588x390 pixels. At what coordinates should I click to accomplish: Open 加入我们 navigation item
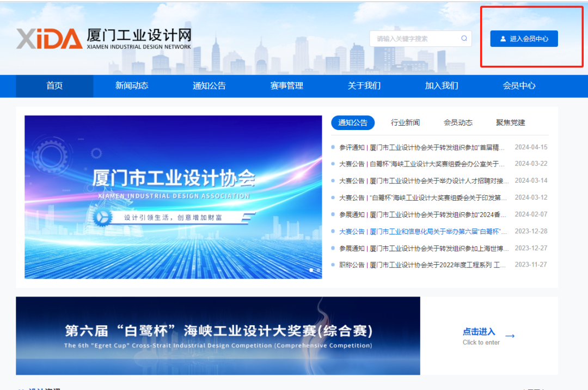(x=442, y=86)
